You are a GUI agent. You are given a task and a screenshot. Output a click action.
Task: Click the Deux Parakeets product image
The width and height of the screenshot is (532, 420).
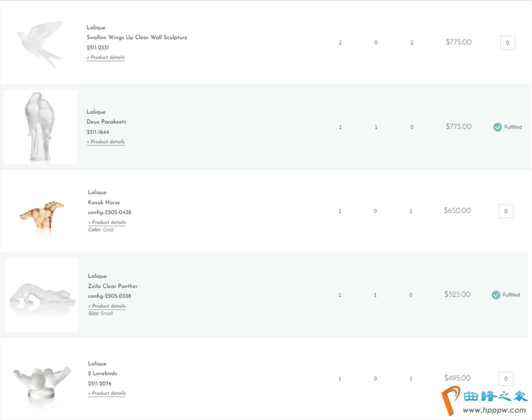pos(40,127)
